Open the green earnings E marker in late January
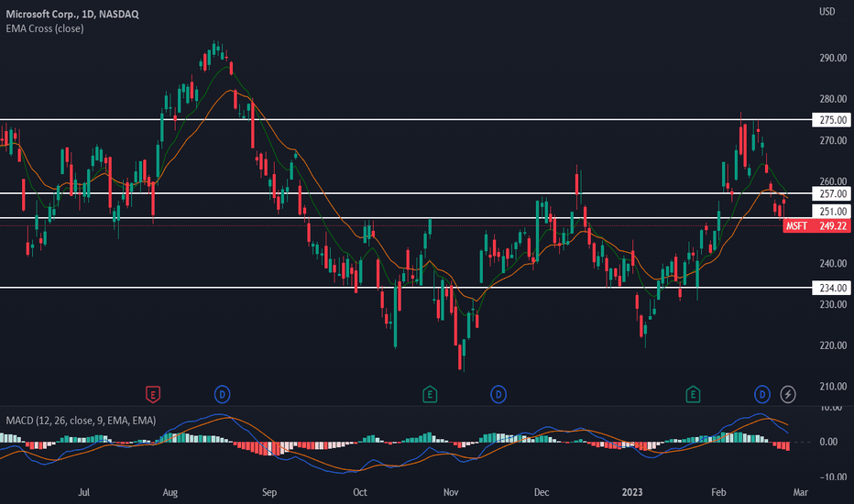The height and width of the screenshot is (504, 854). 693,394
